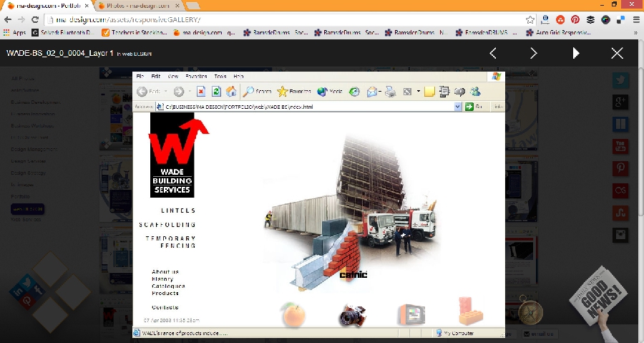Advance to the next gallery photo arrow
This screenshot has width=644, height=343.
(533, 53)
